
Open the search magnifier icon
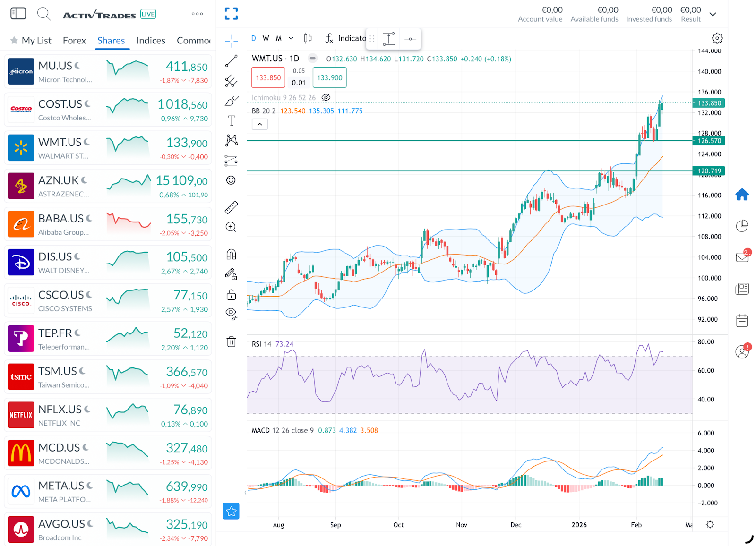pyautogui.click(x=43, y=14)
